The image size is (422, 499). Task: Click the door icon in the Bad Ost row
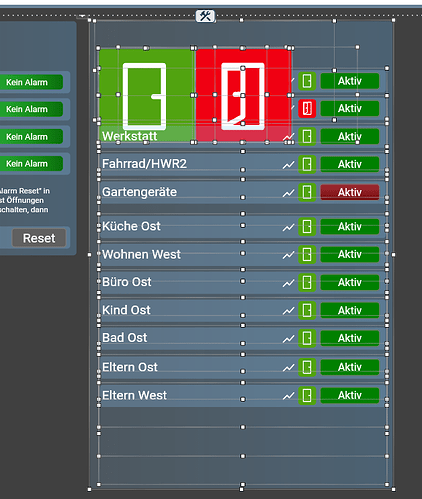point(307,338)
